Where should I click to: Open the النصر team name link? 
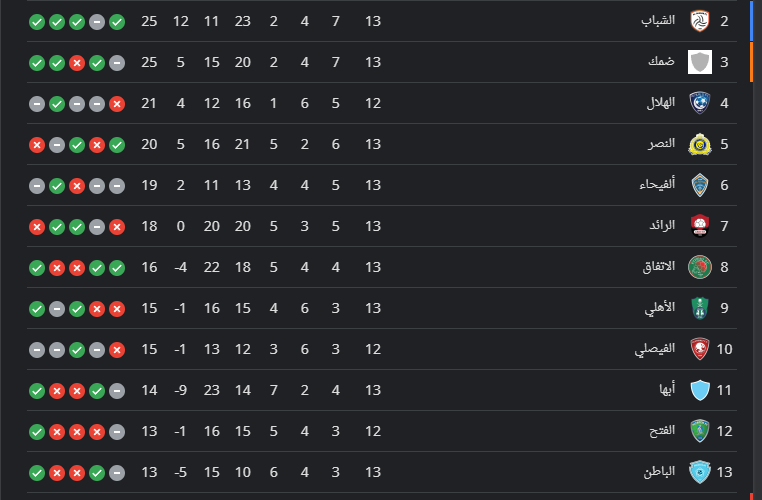[x=661, y=144]
